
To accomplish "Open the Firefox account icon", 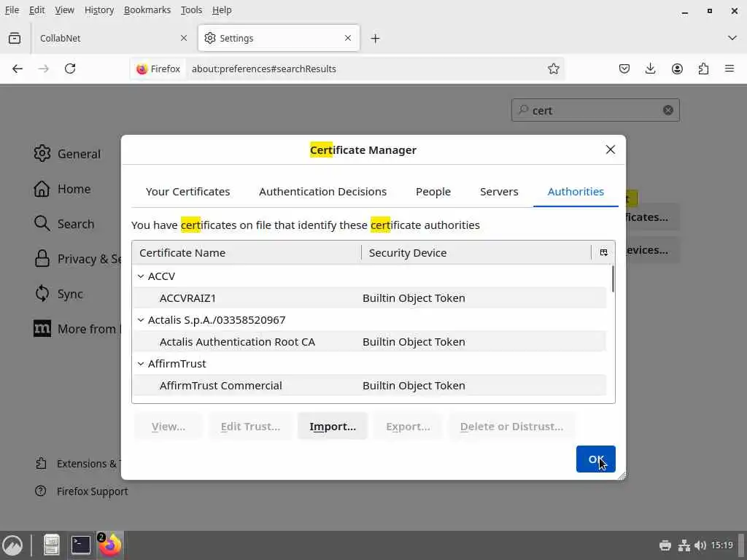I will click(677, 69).
